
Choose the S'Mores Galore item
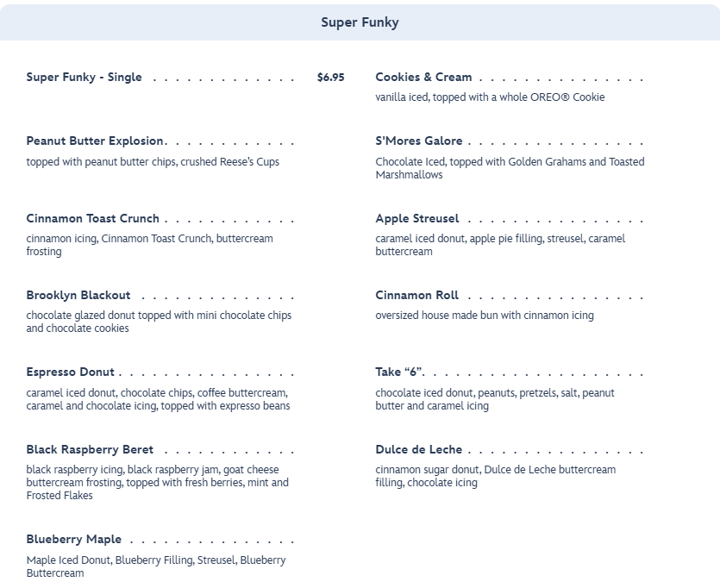point(419,141)
